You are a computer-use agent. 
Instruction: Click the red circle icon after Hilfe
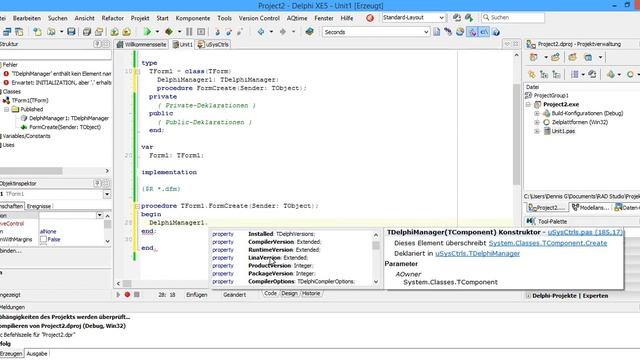pyautogui.click(x=370, y=18)
